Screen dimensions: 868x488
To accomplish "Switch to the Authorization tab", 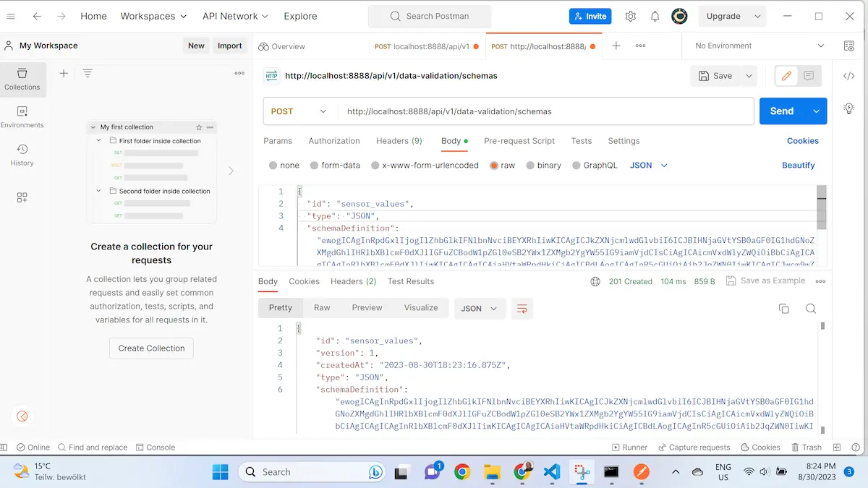I will pos(334,141).
